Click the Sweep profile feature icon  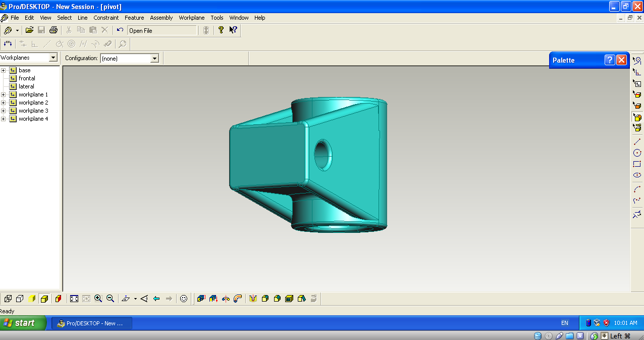click(x=238, y=299)
